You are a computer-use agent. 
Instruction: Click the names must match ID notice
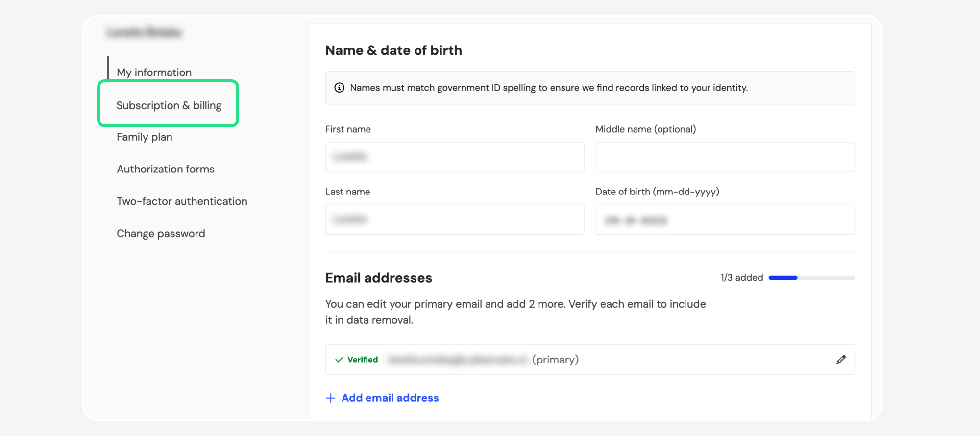coord(590,88)
